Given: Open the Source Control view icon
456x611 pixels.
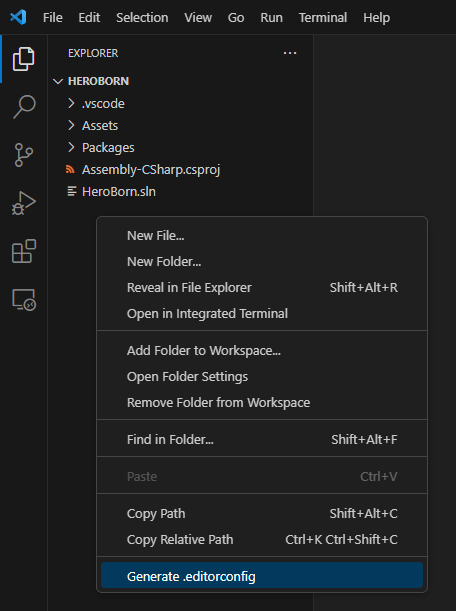Looking at the screenshot, I should click(x=24, y=155).
